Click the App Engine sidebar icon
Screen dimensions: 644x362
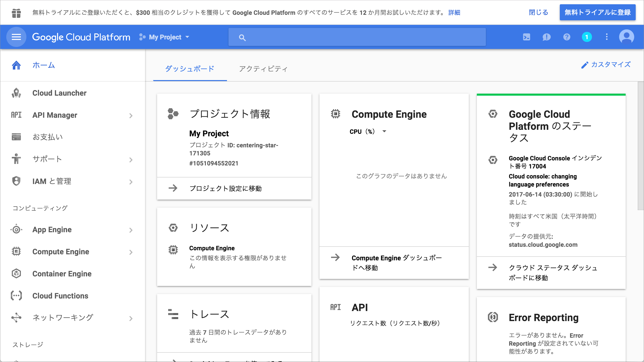[16, 229]
